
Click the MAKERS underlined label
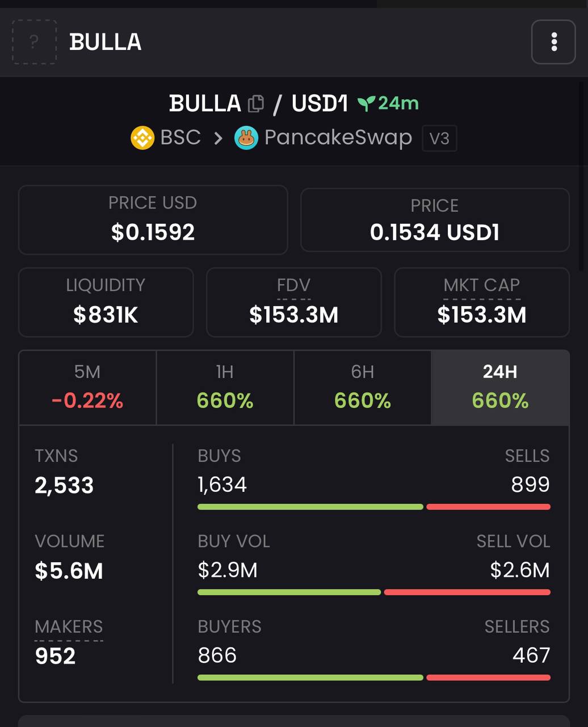click(69, 626)
